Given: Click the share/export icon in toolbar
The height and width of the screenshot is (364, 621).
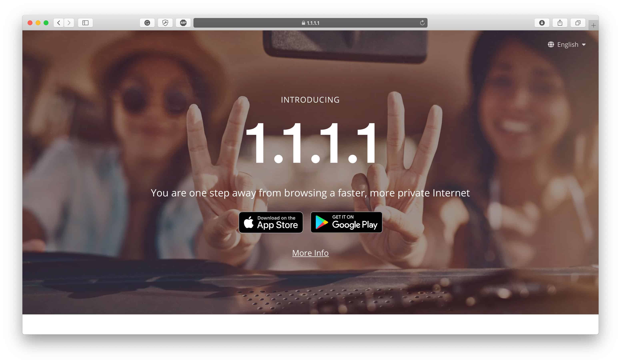Looking at the screenshot, I should click(x=561, y=23).
